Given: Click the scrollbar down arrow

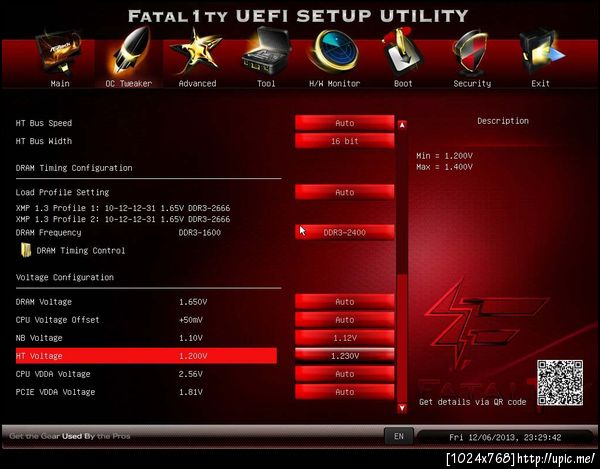Looking at the screenshot, I should tap(402, 408).
